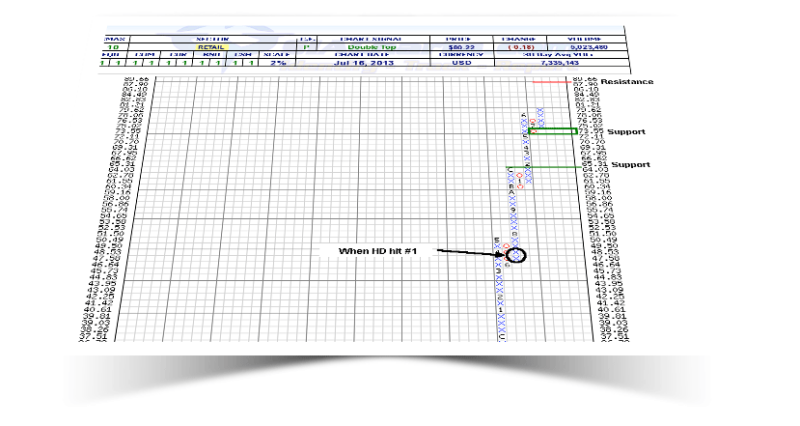The width and height of the screenshot is (800, 426).
Task: Click the Resistance label text
Action: pyautogui.click(x=626, y=82)
